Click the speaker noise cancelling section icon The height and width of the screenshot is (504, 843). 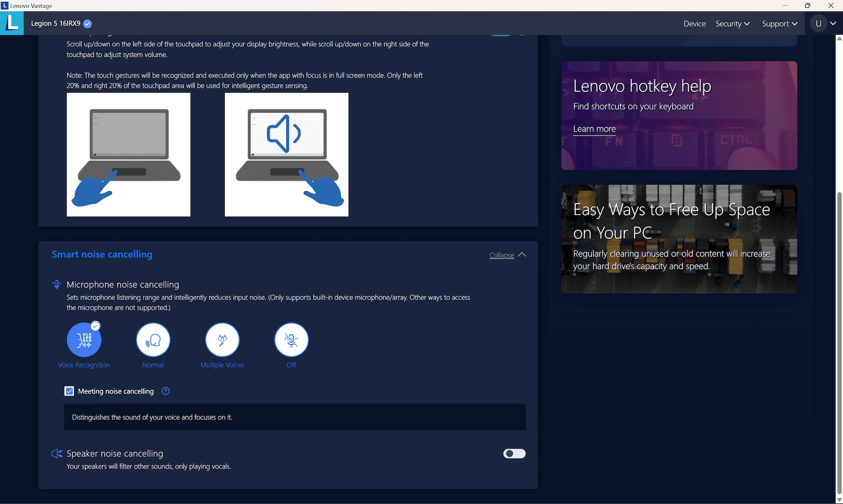[x=57, y=454]
